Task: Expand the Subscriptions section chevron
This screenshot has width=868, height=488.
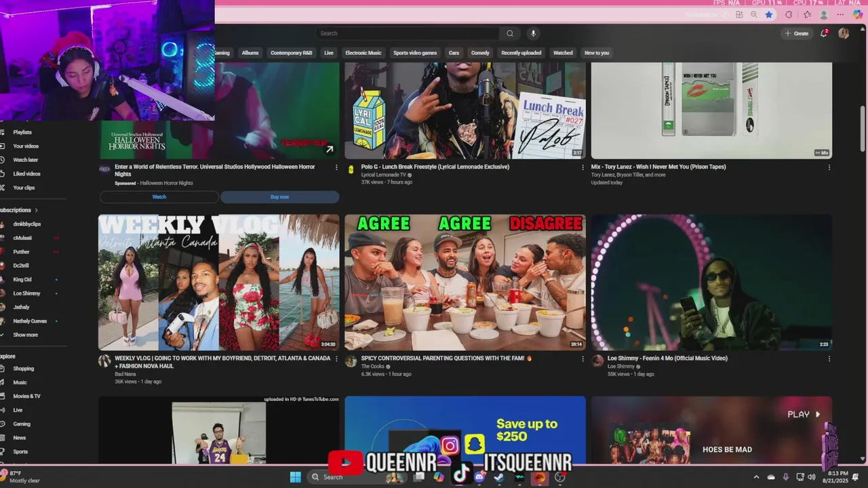Action: pos(36,210)
